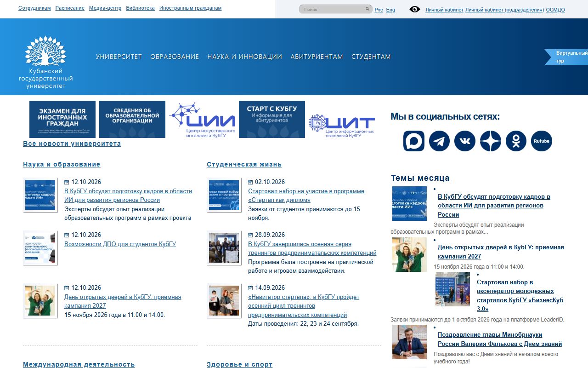Open 'Все новости университета' link

72,144
